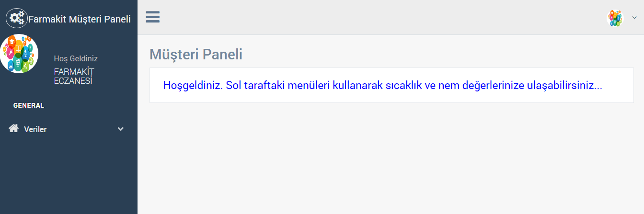Open the Veriler sidebar menu item
Screen dimensions: 644x214
click(x=69, y=129)
